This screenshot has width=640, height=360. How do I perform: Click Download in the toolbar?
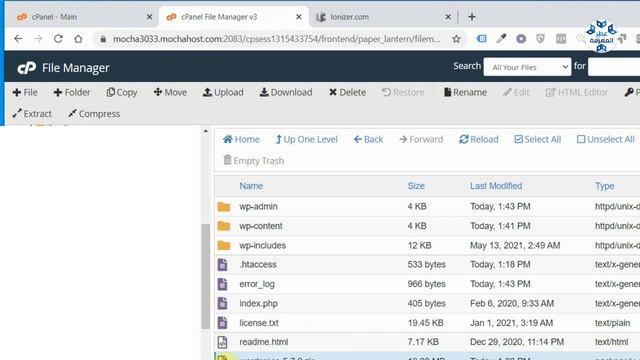(x=286, y=92)
